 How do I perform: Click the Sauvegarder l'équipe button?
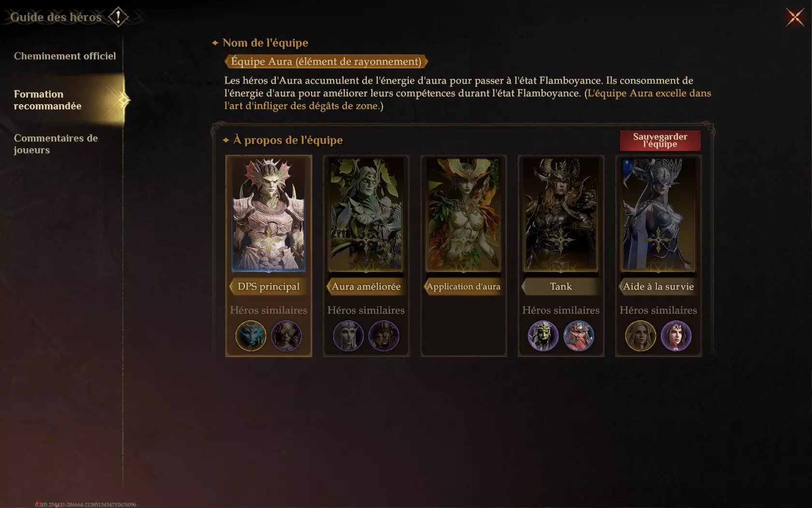(x=660, y=140)
